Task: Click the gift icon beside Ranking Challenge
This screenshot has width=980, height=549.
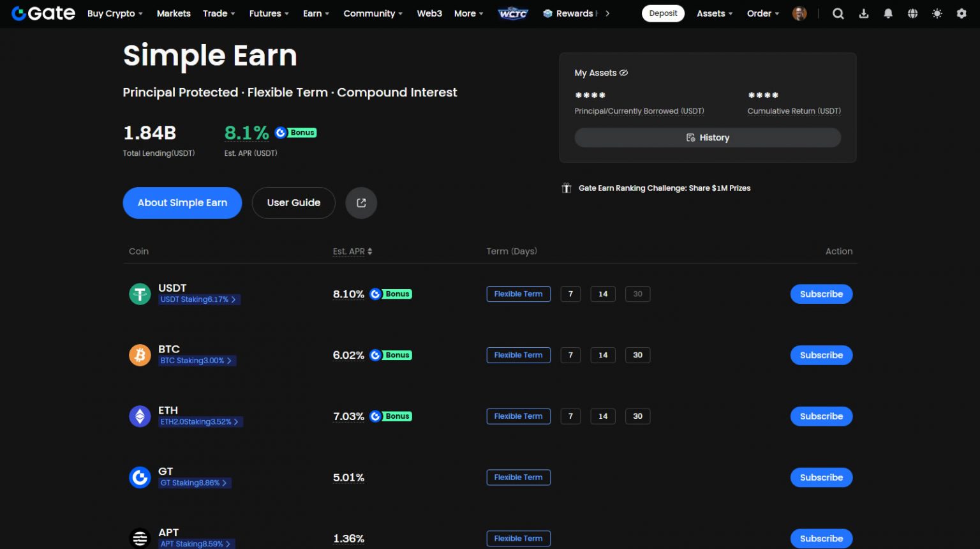Action: tap(566, 188)
